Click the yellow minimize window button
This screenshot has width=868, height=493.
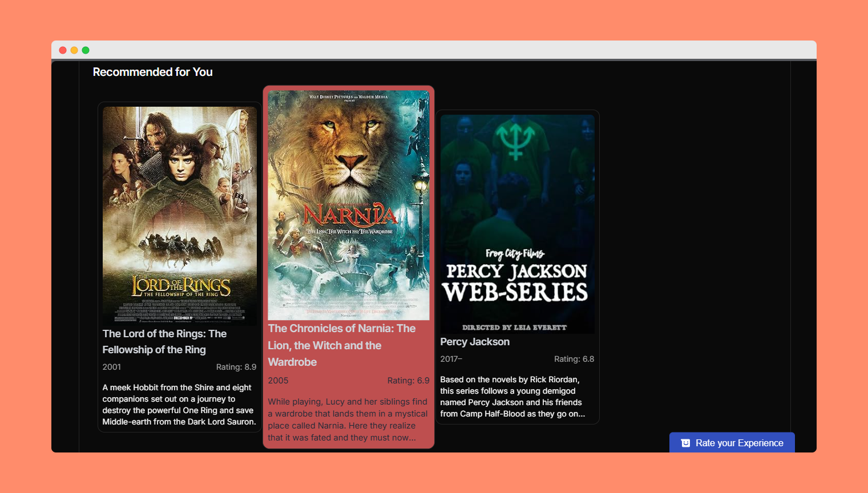(x=74, y=50)
